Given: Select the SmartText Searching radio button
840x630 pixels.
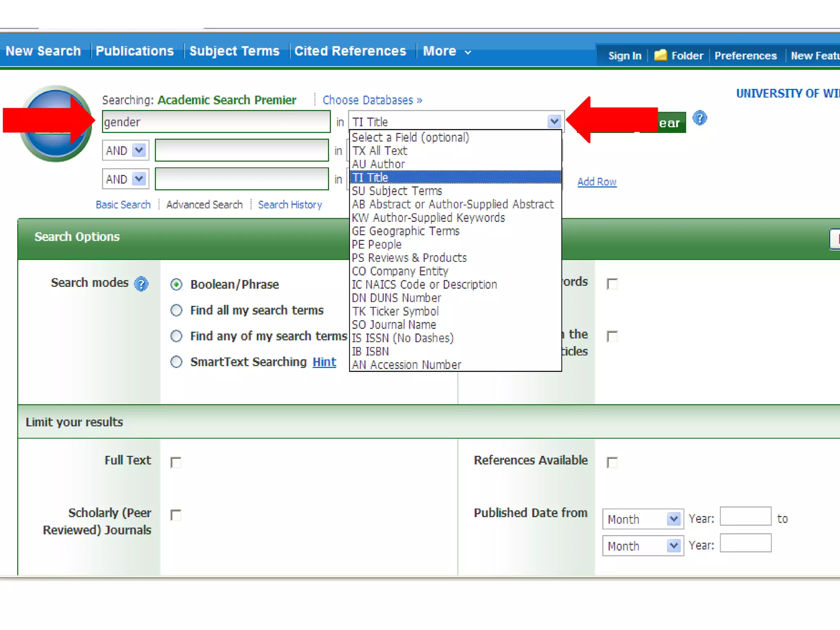Looking at the screenshot, I should click(x=176, y=362).
